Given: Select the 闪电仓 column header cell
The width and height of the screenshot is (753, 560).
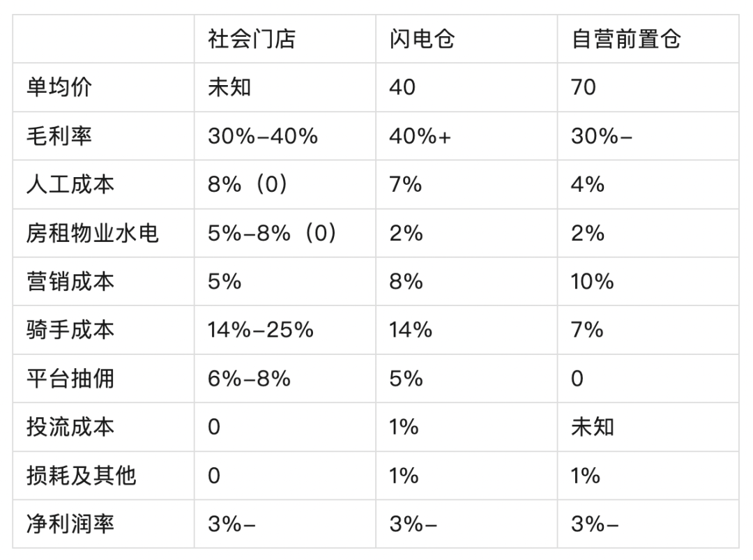Looking at the screenshot, I should [x=422, y=39].
